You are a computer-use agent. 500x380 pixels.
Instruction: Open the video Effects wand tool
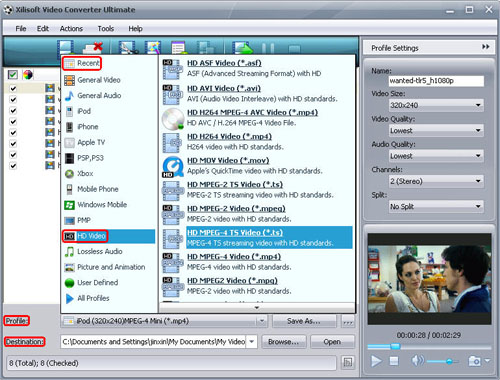click(x=153, y=47)
